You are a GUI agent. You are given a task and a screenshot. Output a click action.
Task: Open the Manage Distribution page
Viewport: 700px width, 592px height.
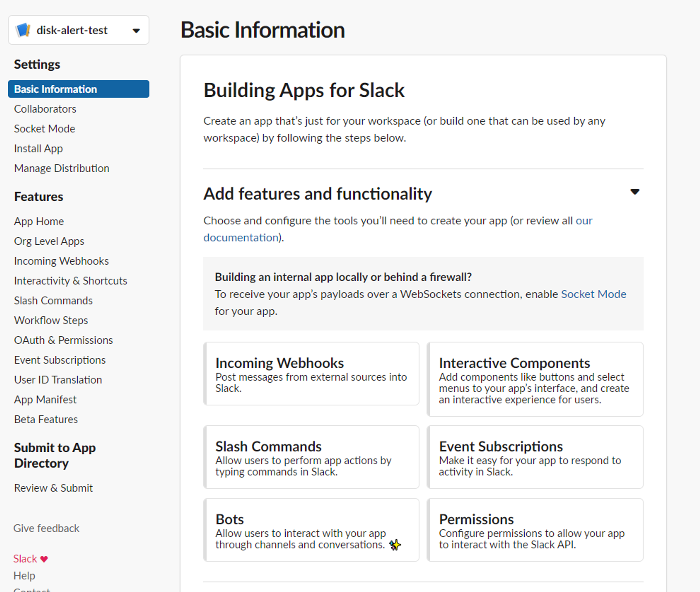(62, 168)
